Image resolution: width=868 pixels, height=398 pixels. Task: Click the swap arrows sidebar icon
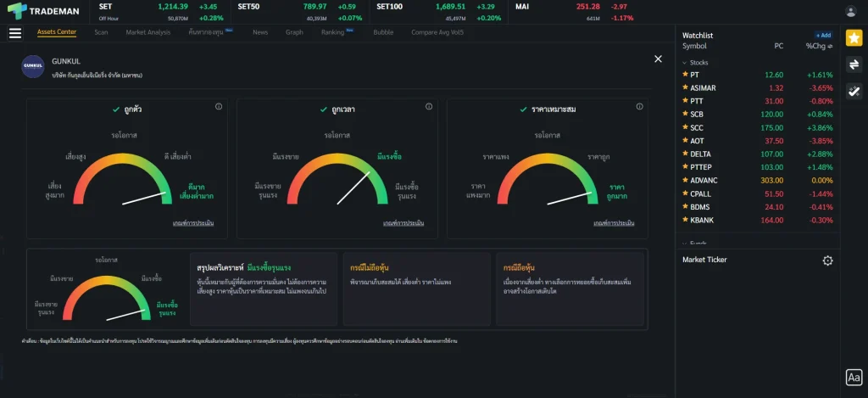[854, 64]
